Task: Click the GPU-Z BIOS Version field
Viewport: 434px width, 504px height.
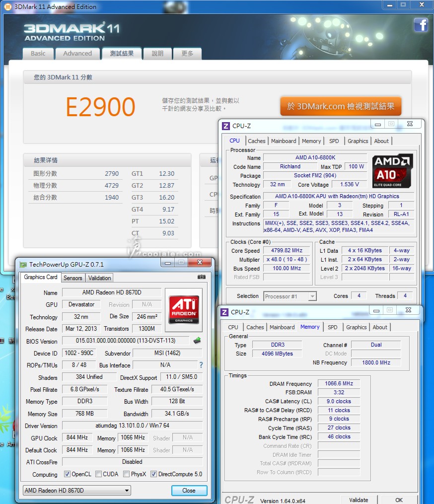Action: pyautogui.click(x=126, y=341)
